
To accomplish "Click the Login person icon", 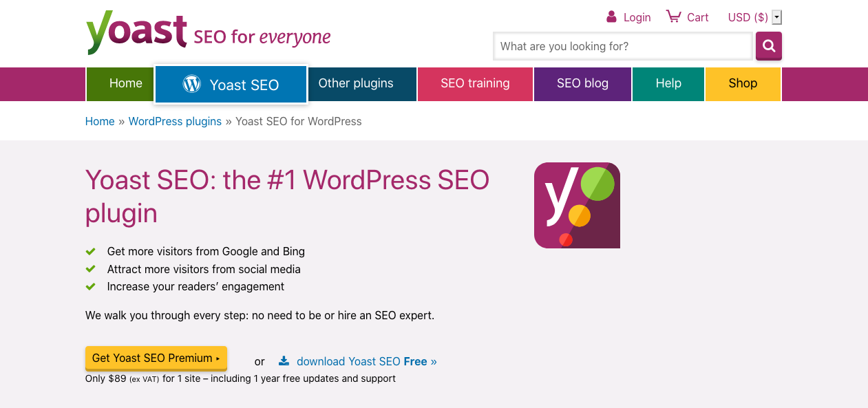I will pos(611,17).
